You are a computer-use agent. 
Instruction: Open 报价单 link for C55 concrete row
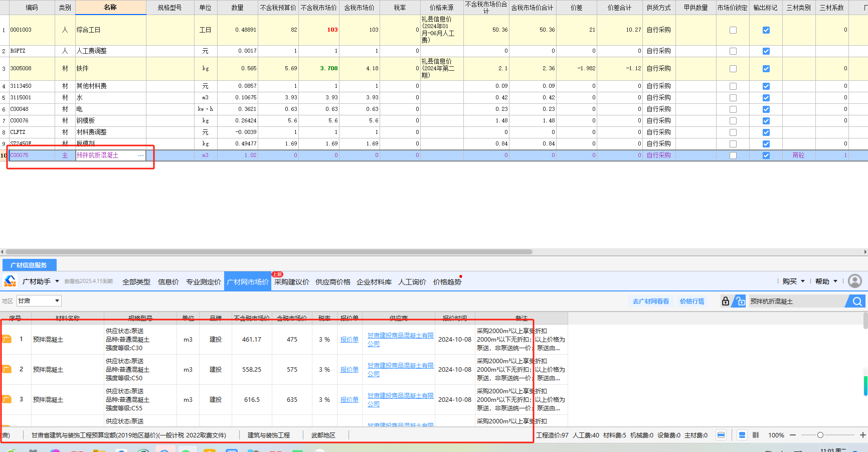(350, 400)
